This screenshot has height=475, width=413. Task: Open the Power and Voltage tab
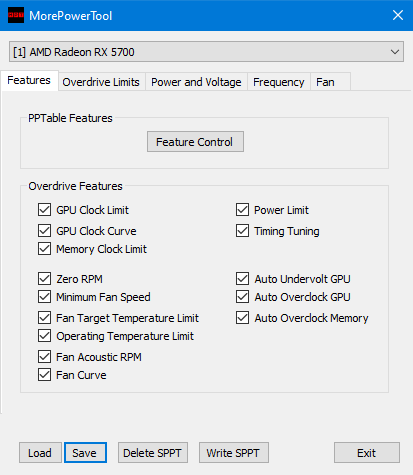point(196,82)
